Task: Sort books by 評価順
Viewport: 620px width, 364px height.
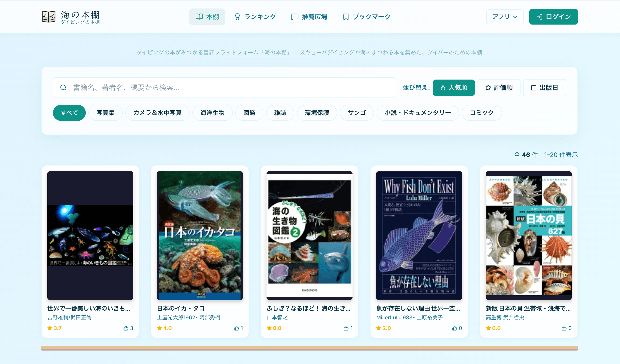Action: tap(499, 88)
